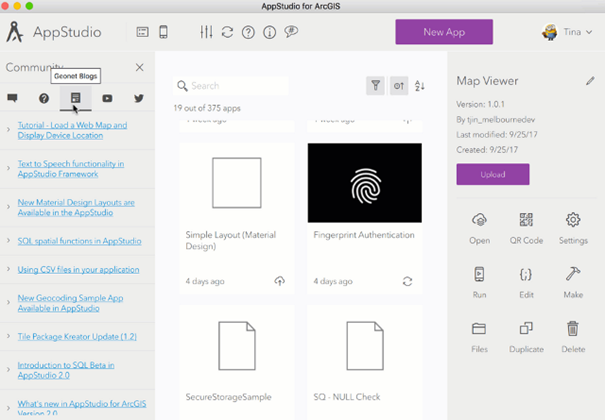Toggle the filter funnel button
The image size is (605, 420).
(375, 86)
